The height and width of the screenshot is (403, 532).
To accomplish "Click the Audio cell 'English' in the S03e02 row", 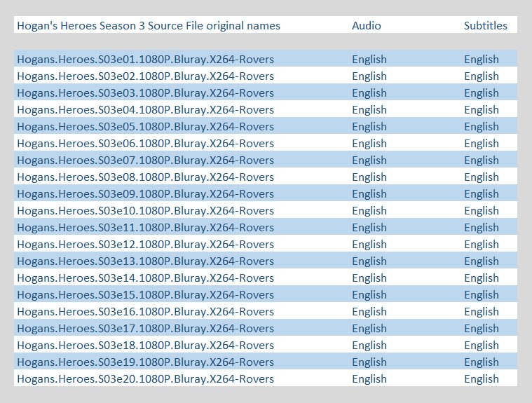I will [x=369, y=76].
